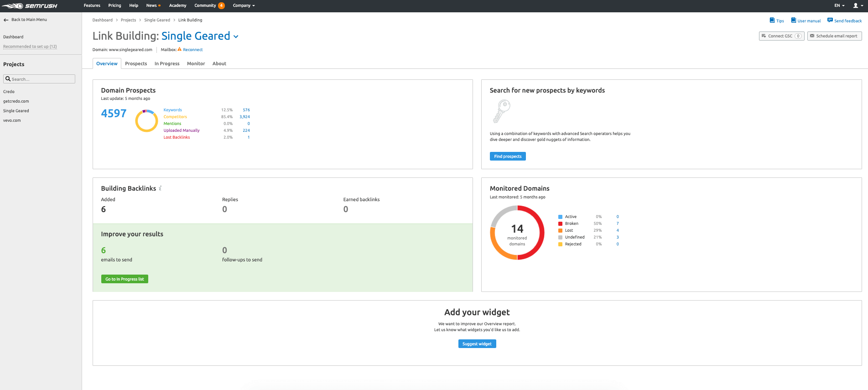Screen dimensions: 868x390
Task: Click the Single Geared breadcrumb link
Action: [x=157, y=20]
